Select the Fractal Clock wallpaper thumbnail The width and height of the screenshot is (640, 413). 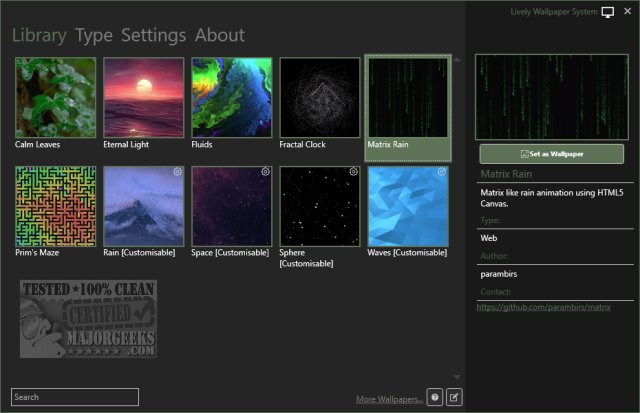pyautogui.click(x=320, y=98)
